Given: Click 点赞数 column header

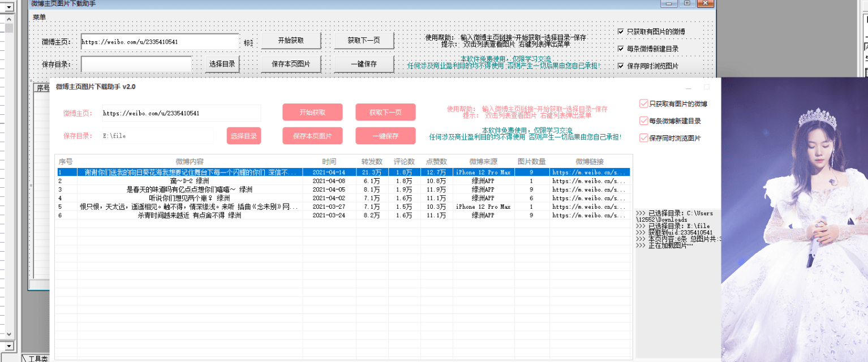Looking at the screenshot, I should (x=436, y=161).
